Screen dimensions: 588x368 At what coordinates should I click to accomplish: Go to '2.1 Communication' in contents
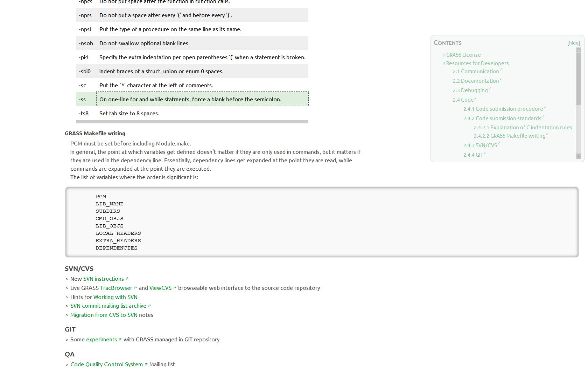click(x=476, y=71)
